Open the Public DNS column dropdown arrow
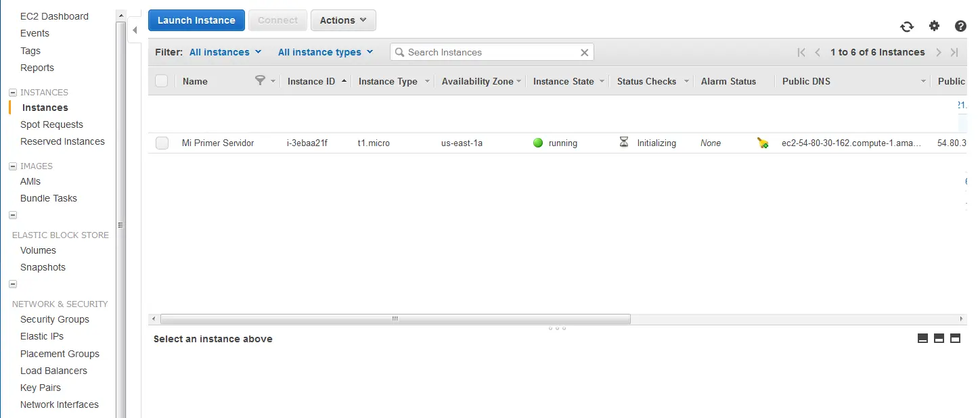This screenshot has height=418, width=980. (x=923, y=81)
